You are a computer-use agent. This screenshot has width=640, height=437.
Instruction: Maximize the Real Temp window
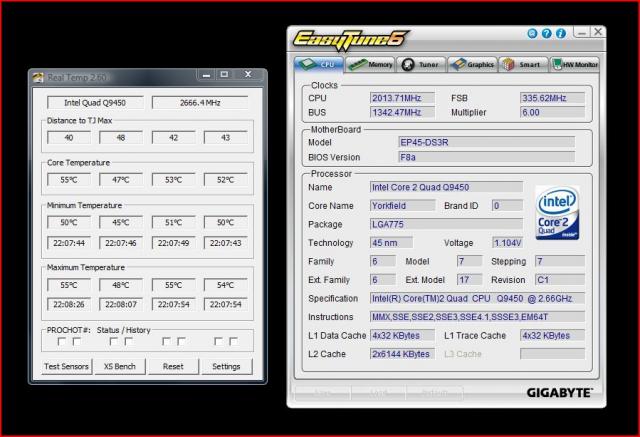[224, 74]
